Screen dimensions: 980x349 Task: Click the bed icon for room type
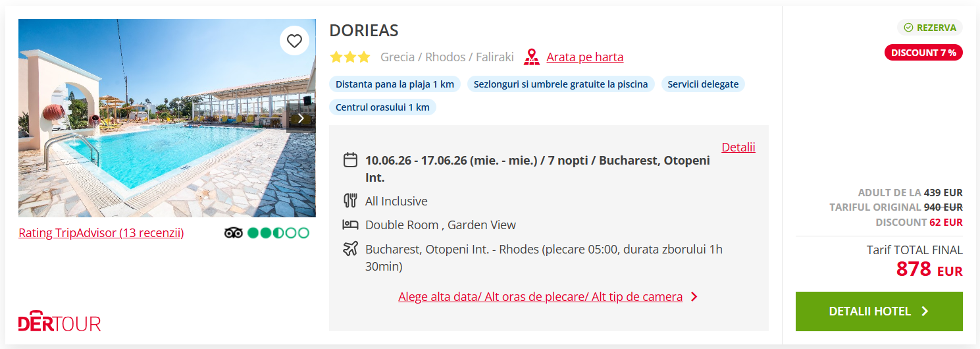click(350, 225)
